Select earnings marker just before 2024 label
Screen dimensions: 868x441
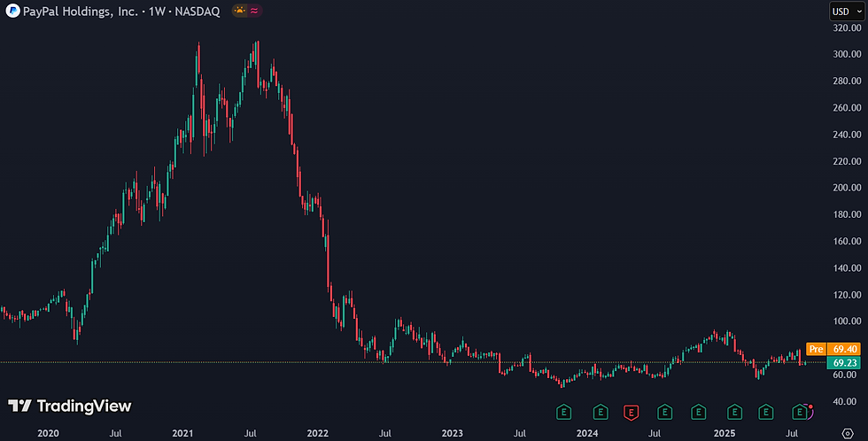(x=563, y=413)
